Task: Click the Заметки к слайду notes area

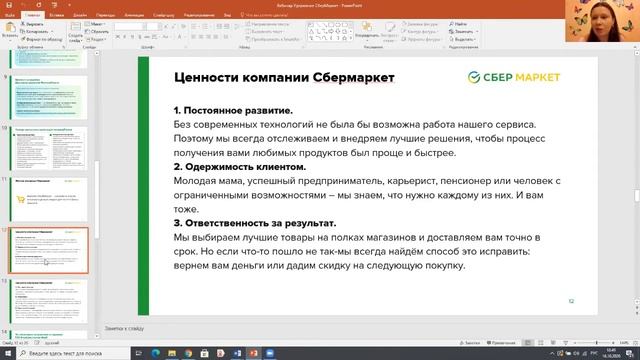Action: tap(124, 328)
